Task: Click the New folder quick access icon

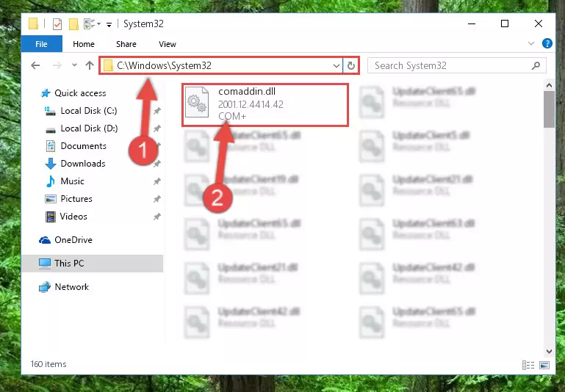Action: click(73, 24)
